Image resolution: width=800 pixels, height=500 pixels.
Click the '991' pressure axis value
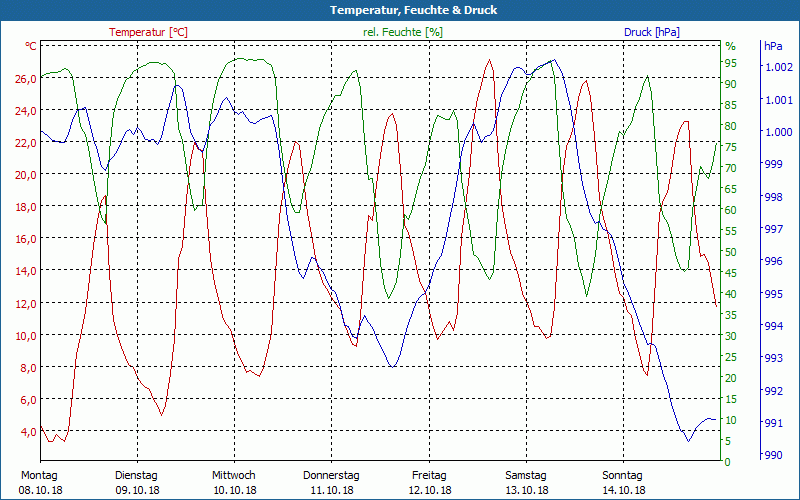[774, 422]
